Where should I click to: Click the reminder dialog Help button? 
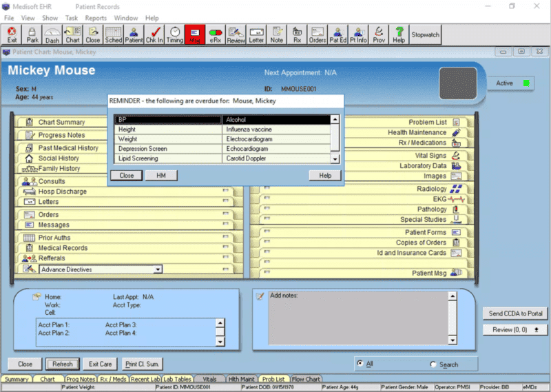pos(325,175)
